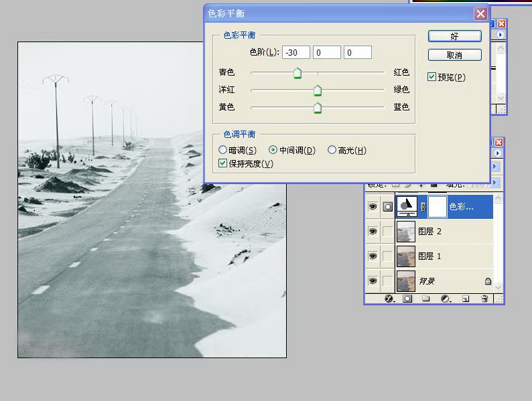Click the trash icon to delete layer
This screenshot has width=532, height=401.
tap(484, 299)
